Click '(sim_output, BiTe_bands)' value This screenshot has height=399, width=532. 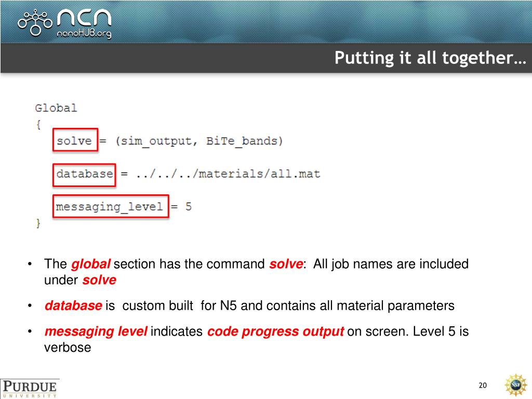point(199,141)
